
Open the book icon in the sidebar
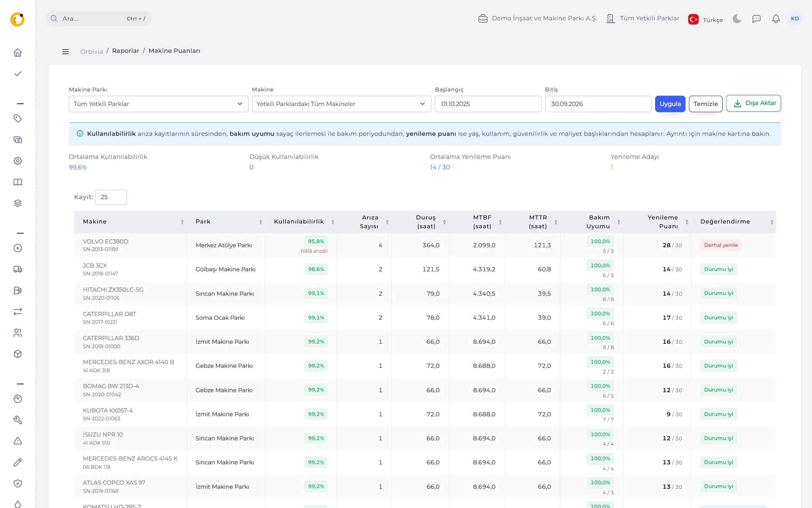pyautogui.click(x=18, y=182)
